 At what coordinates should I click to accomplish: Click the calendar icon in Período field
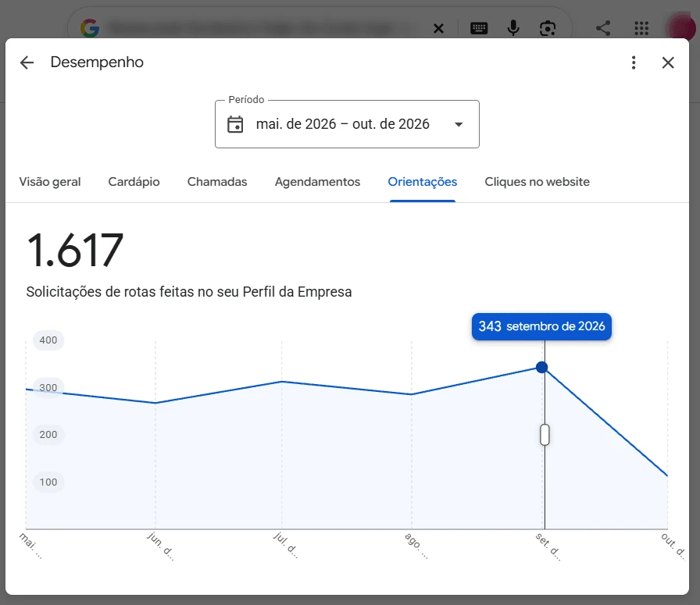click(x=235, y=124)
